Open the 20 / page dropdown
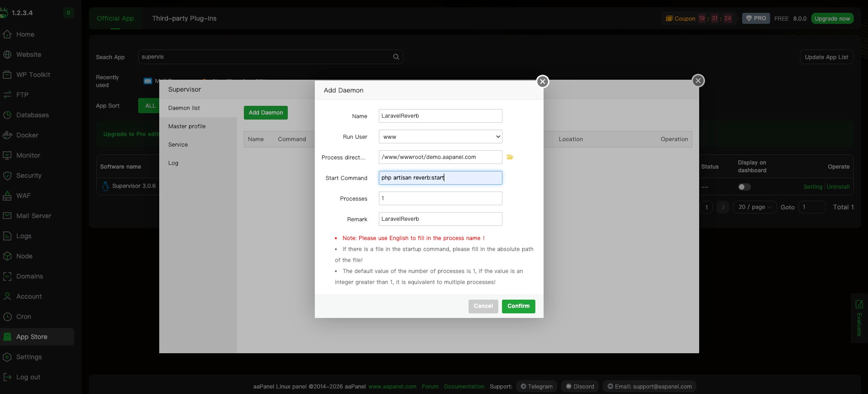 [755, 207]
